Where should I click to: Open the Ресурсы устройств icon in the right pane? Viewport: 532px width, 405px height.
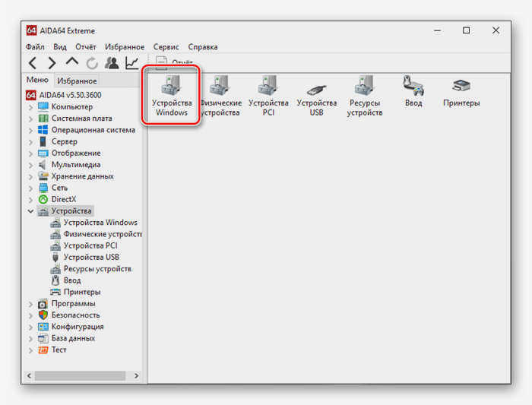pos(364,96)
